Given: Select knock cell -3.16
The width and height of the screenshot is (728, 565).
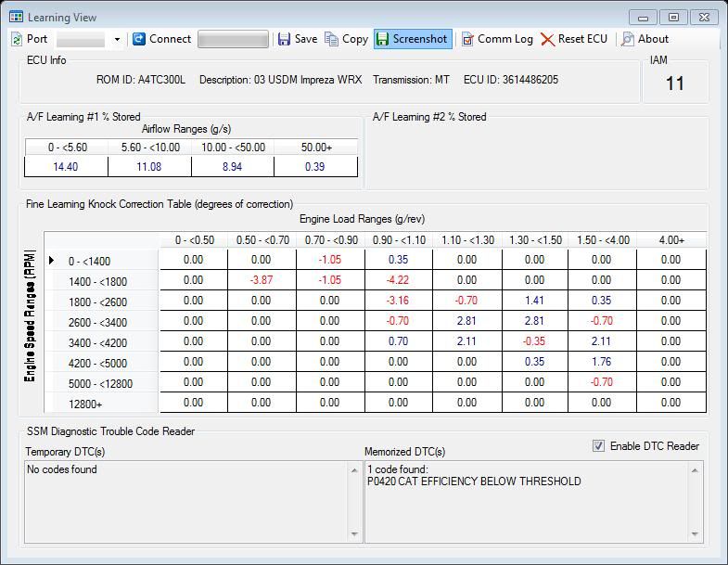Looking at the screenshot, I should 399,301.
